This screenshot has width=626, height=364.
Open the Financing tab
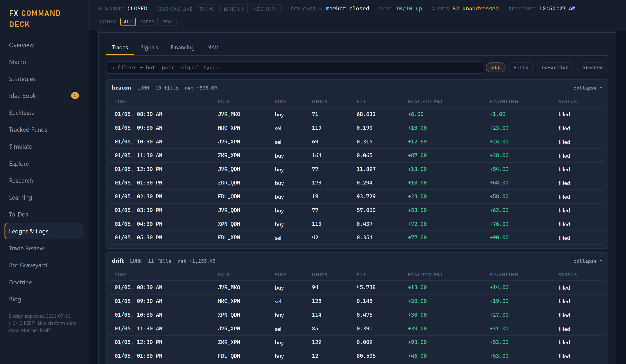[x=182, y=47]
